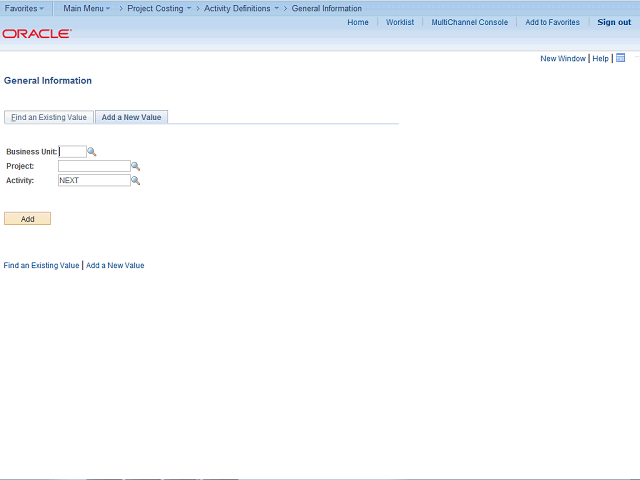The image size is (640, 480).
Task: Open the Main Menu dropdown
Action: tap(87, 8)
